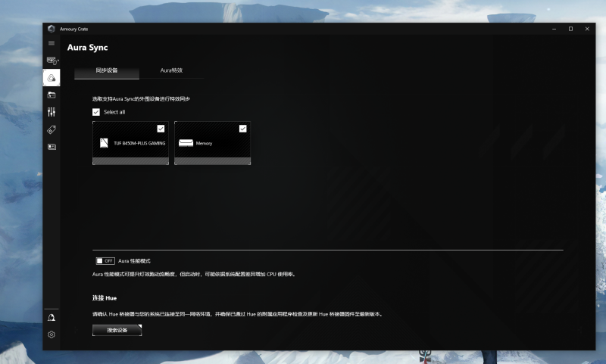
Task: Enable the Aura 性能模式 toggle switch
Action: 105,260
